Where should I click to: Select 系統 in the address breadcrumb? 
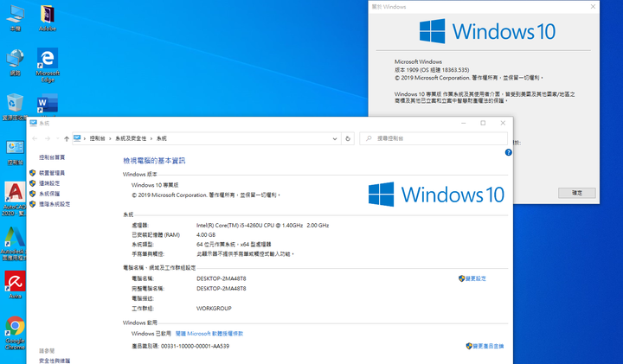click(162, 138)
